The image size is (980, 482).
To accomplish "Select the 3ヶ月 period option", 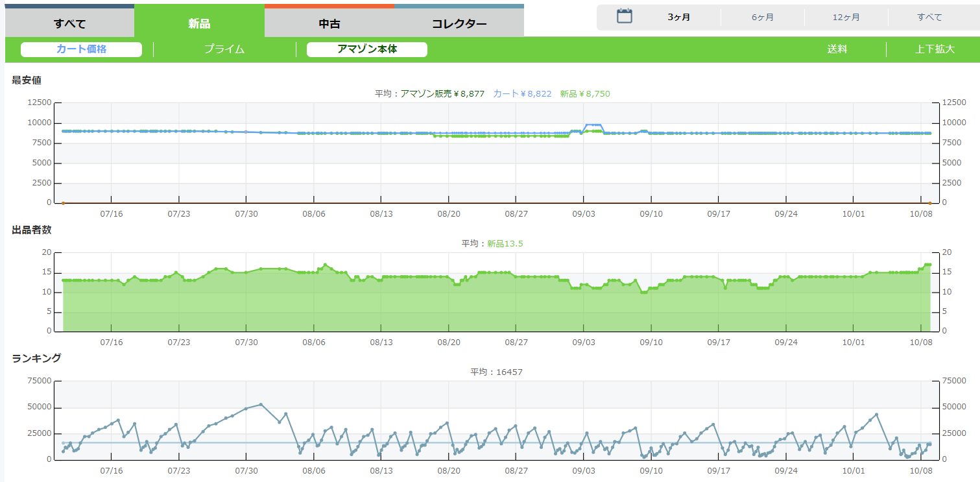I will (678, 17).
